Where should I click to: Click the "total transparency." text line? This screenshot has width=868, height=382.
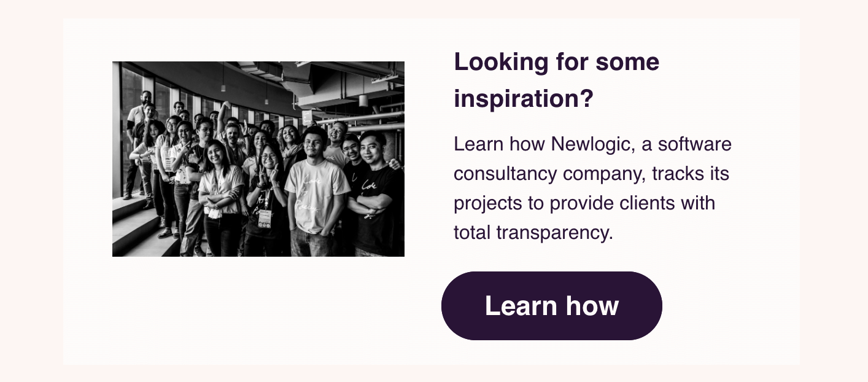click(533, 232)
